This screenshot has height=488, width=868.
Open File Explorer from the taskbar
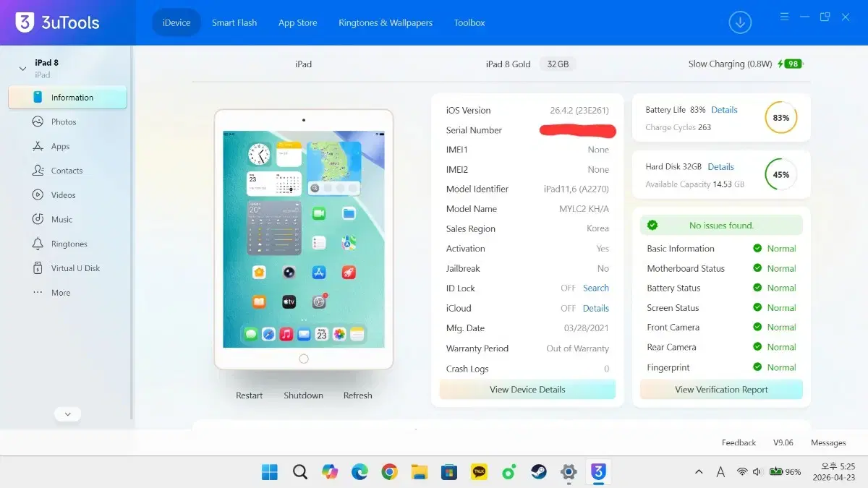[x=420, y=472]
